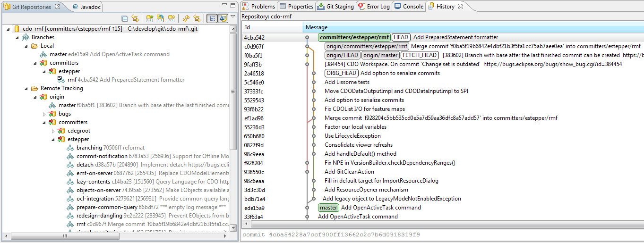This screenshot has height=243, width=644.
Task: Click Create New Git Repository icon
Action: [171, 19]
